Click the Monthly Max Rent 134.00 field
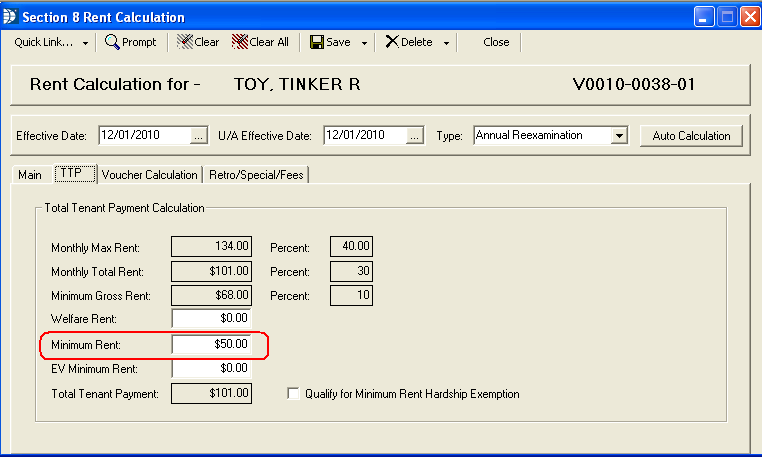Image resolution: width=762 pixels, height=457 pixels. (x=211, y=246)
